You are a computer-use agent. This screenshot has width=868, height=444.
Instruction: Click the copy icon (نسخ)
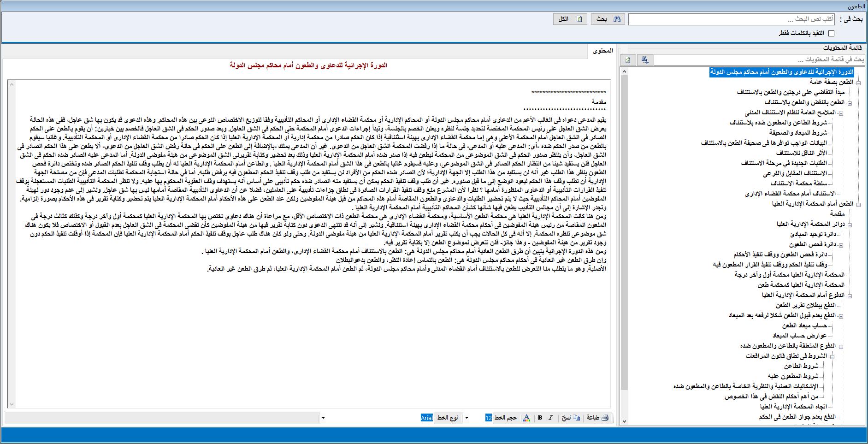(x=576, y=418)
